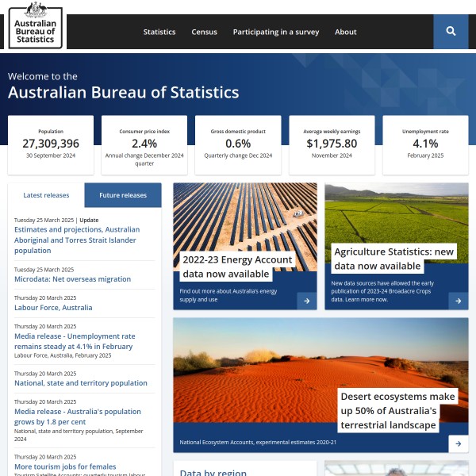Click the search magnifier icon
The height and width of the screenshot is (476, 476).
451,32
